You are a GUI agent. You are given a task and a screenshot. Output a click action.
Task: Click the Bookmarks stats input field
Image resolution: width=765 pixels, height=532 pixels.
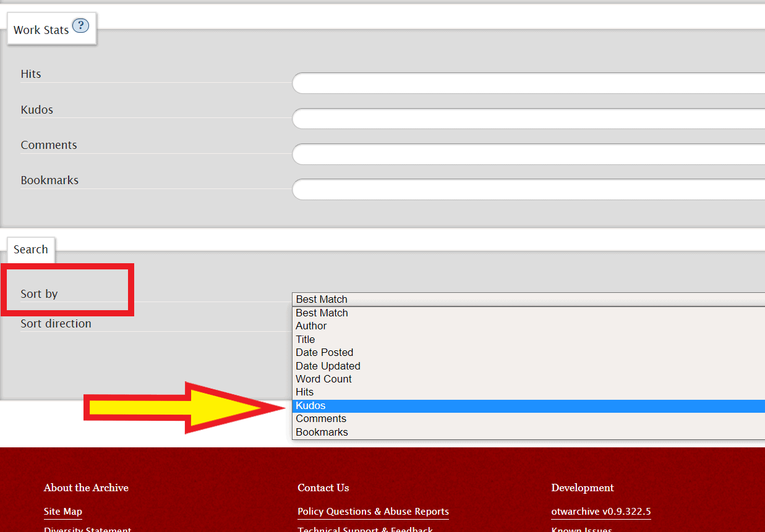pos(526,189)
